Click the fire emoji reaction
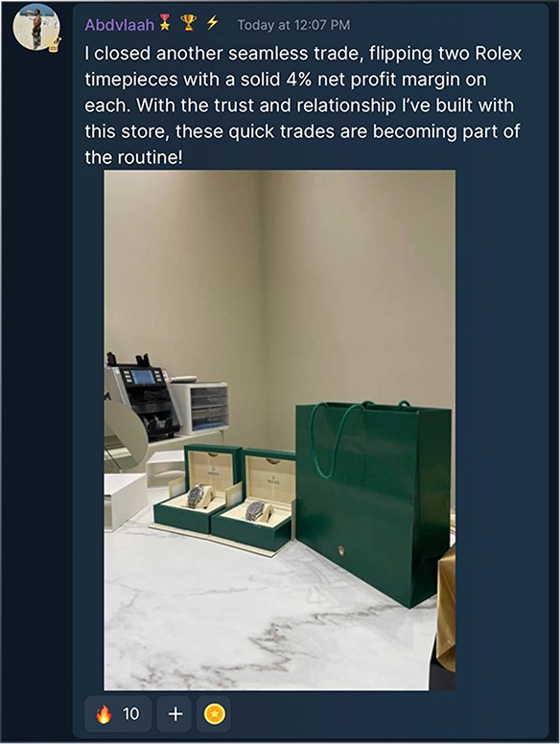 (104, 713)
